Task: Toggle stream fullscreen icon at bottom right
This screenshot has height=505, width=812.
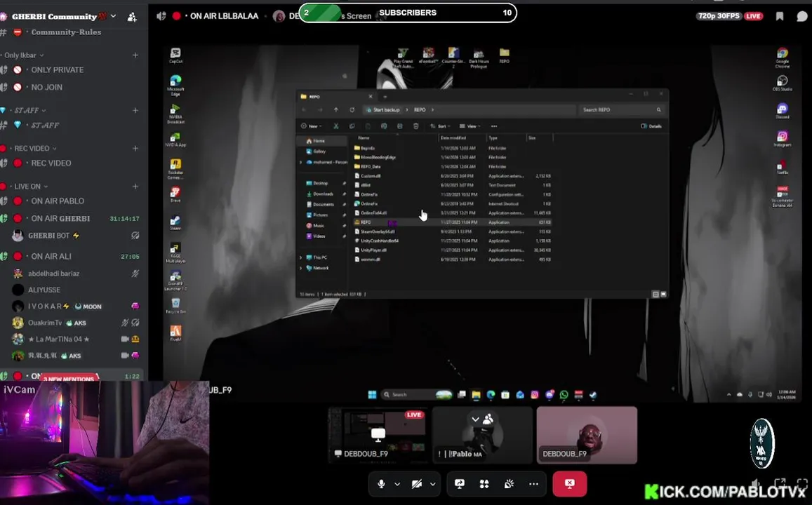Action: tap(802, 483)
